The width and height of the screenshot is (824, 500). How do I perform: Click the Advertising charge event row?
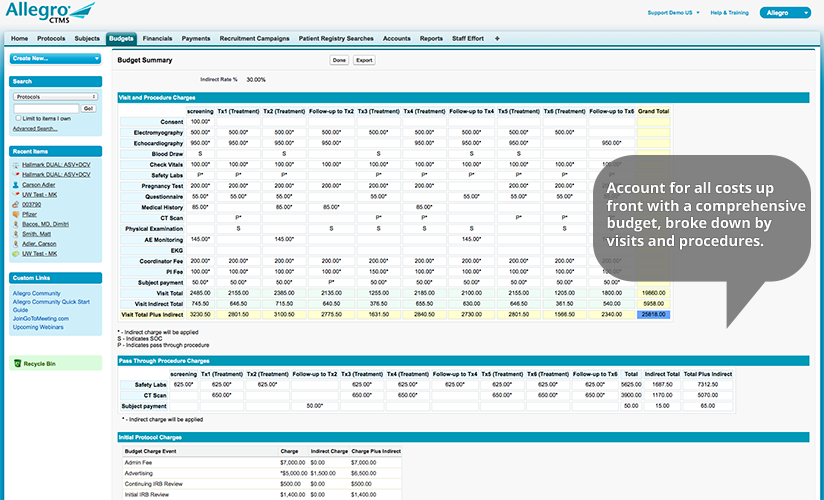261,473
